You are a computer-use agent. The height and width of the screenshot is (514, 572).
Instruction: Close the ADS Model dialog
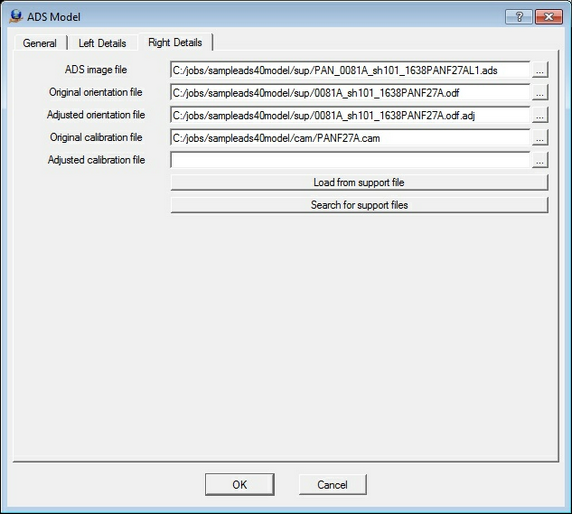click(548, 17)
